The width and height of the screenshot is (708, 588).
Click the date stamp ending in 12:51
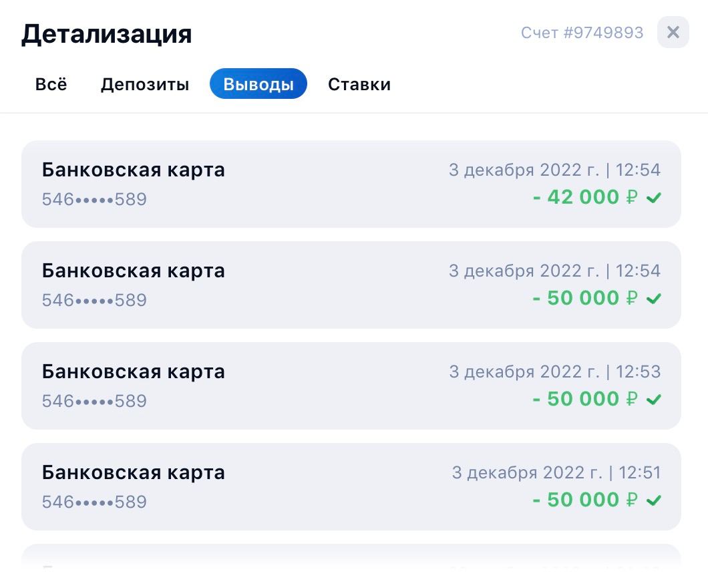556,472
